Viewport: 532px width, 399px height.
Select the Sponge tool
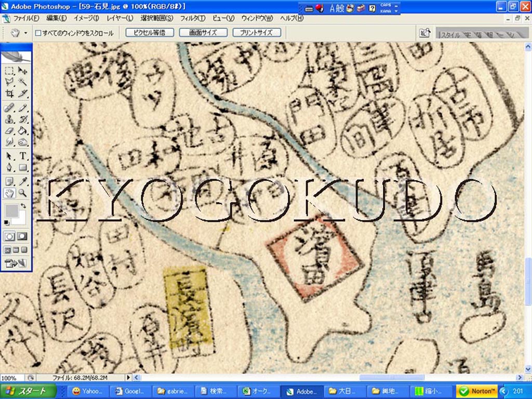click(x=22, y=142)
